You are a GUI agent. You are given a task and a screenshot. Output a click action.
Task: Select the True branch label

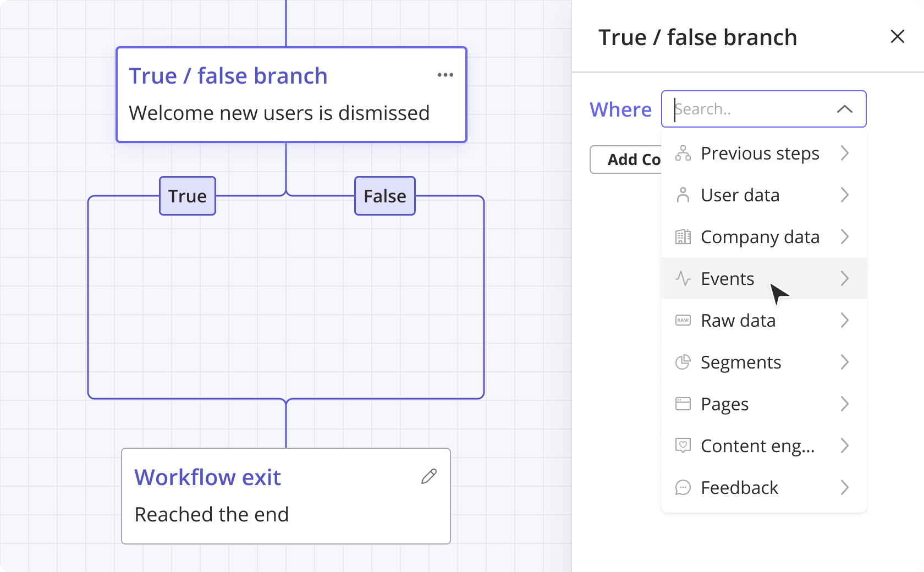click(188, 196)
